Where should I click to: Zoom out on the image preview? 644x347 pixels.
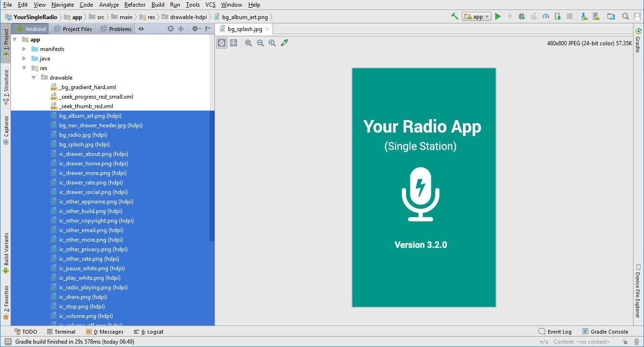[x=260, y=43]
